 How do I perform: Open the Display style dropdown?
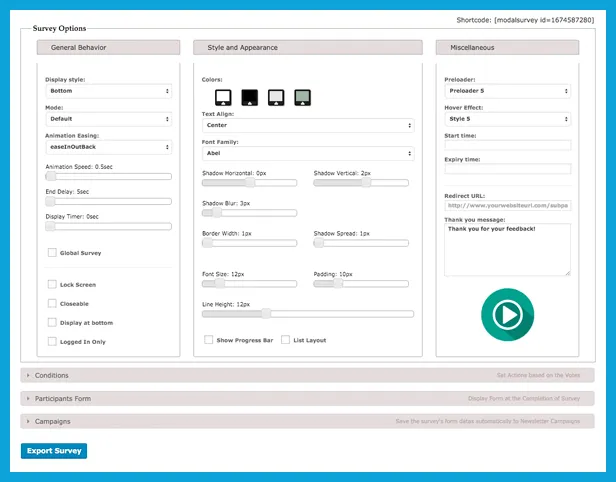click(x=109, y=91)
